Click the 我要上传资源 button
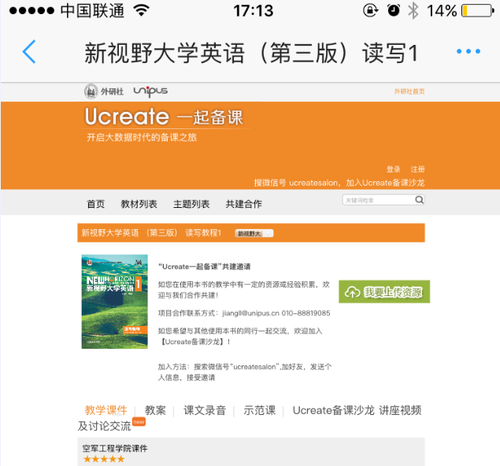Screen dimensions: 500x466 384,292
